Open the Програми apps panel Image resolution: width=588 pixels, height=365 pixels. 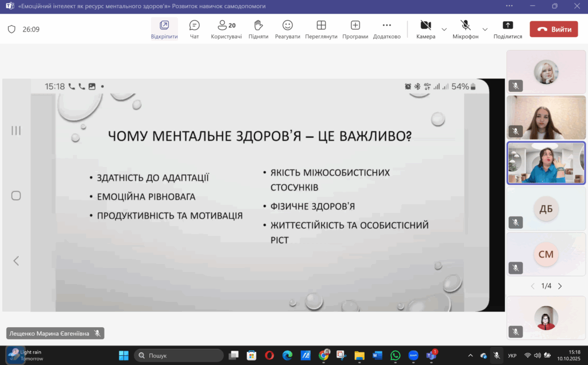point(355,29)
